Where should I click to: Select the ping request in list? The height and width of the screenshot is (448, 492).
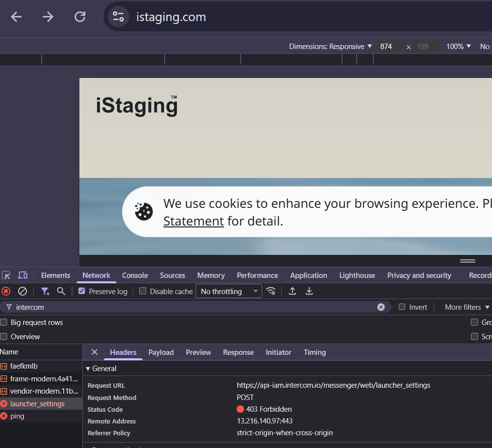(x=17, y=416)
